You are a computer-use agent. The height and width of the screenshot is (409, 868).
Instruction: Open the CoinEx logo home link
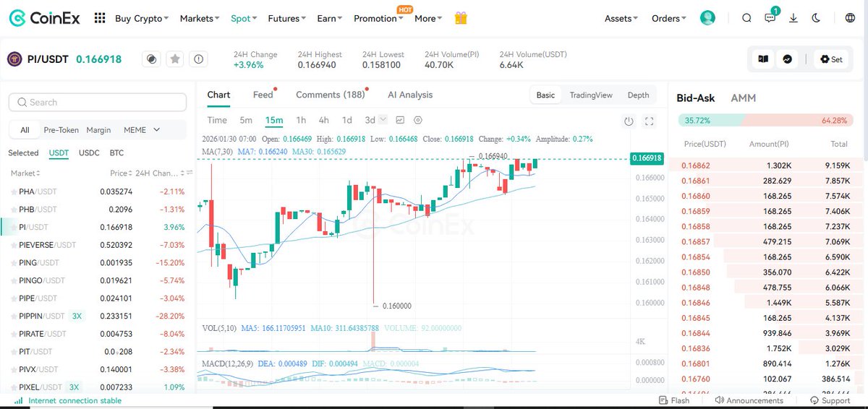click(46, 18)
